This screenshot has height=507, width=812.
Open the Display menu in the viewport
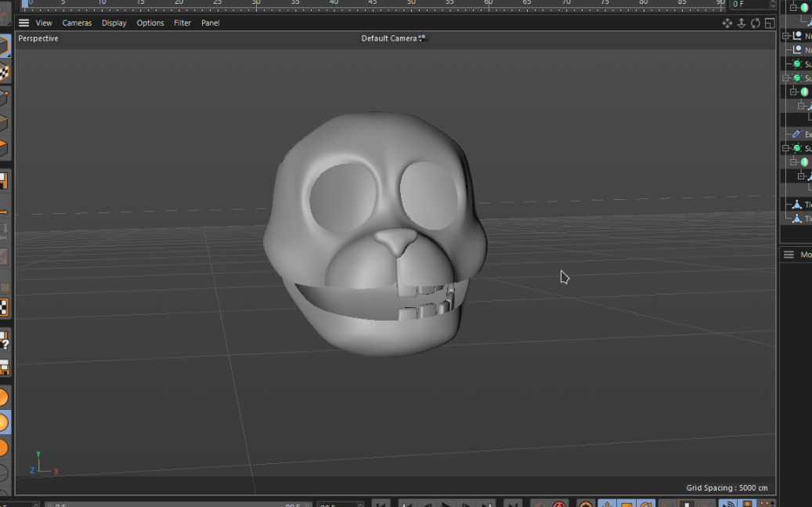click(114, 23)
